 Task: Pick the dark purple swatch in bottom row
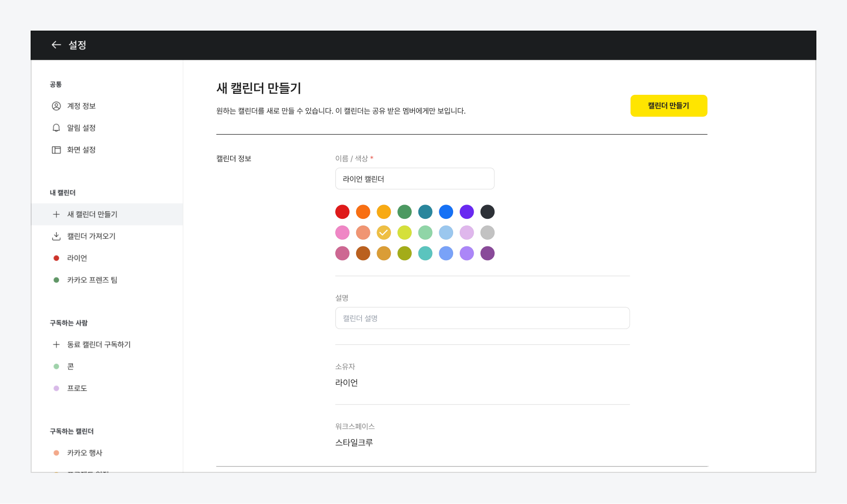tap(487, 254)
